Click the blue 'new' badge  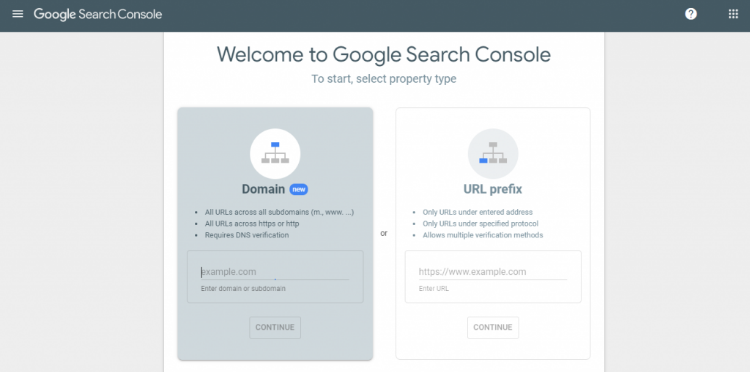click(x=299, y=189)
